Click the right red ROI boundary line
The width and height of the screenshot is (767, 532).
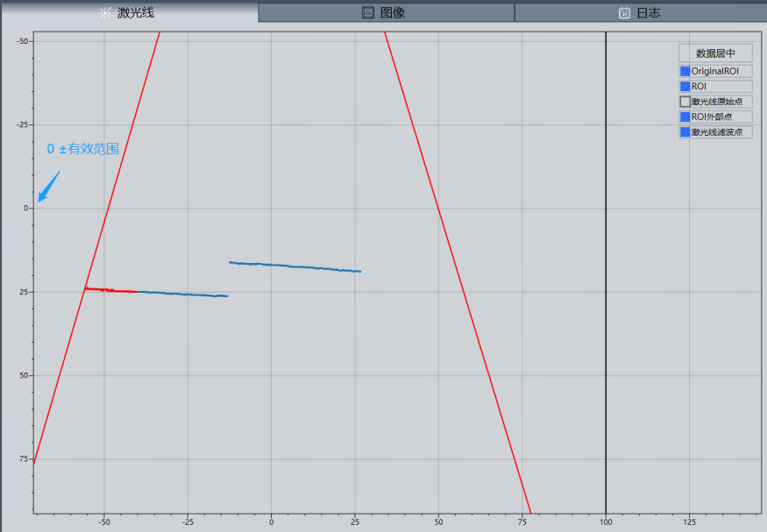456,263
